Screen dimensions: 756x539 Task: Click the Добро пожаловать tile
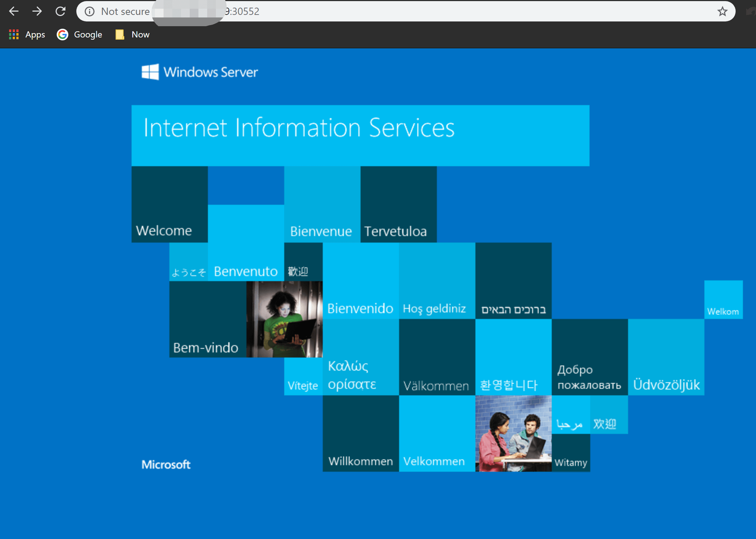590,357
